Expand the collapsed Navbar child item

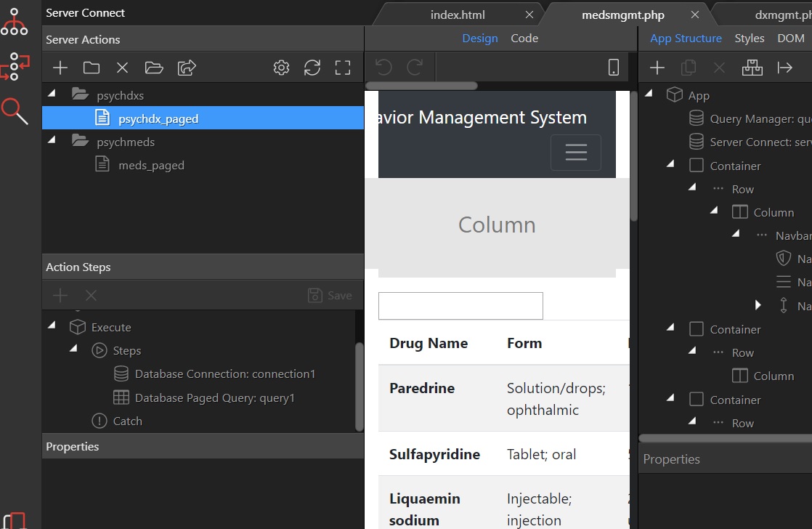coord(758,305)
